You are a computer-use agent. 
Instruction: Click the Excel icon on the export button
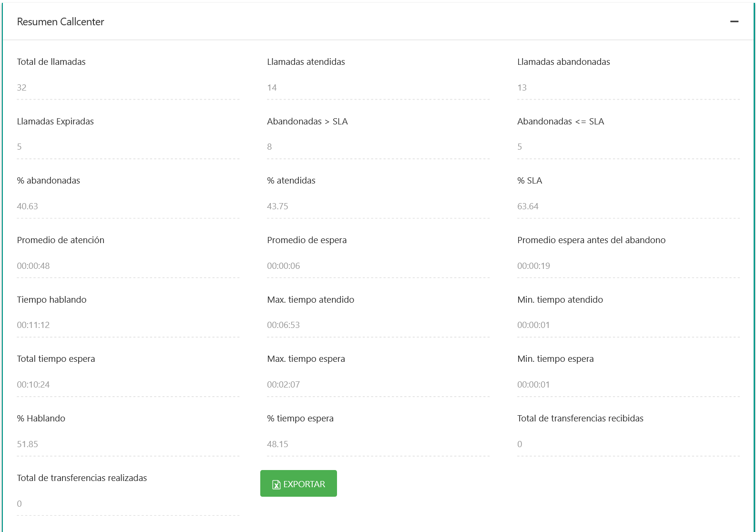[276, 484]
